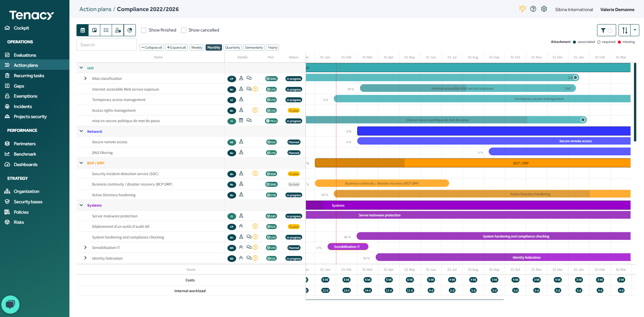Open the filter panel via the funnel icon
This screenshot has width=644, height=317.
[x=603, y=30]
